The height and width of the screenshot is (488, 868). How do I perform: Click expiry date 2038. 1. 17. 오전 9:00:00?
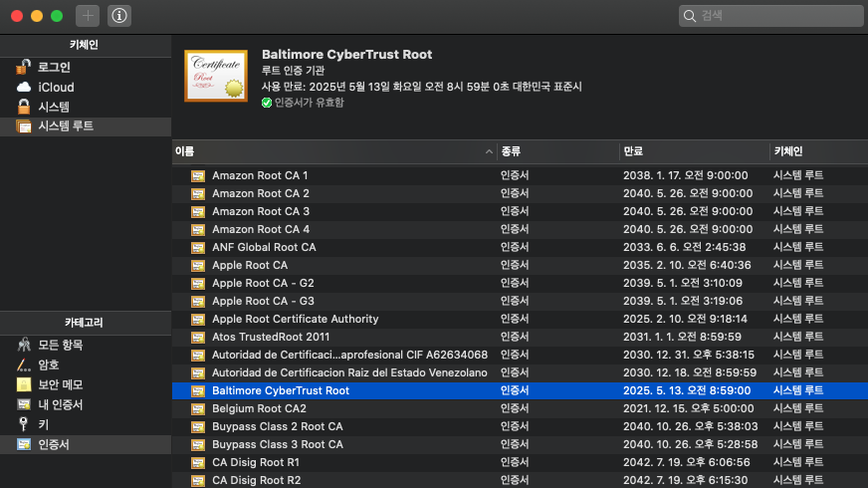(x=685, y=175)
